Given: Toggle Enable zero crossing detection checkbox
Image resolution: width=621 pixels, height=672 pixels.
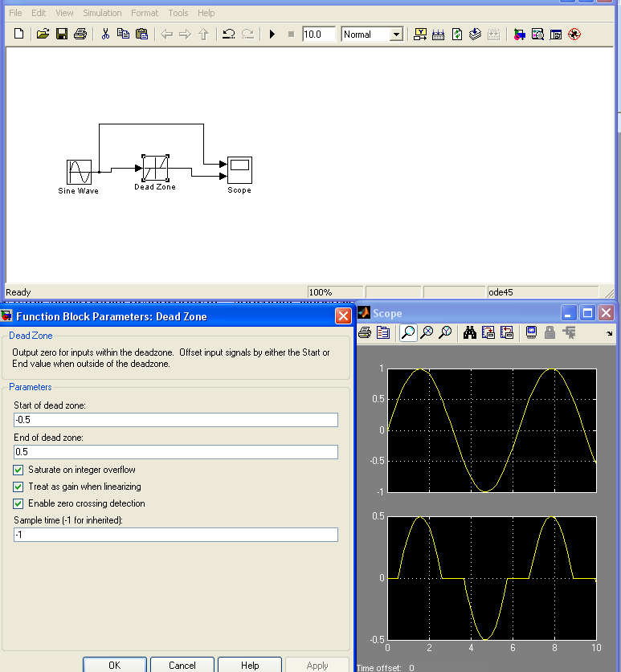Looking at the screenshot, I should (18, 503).
